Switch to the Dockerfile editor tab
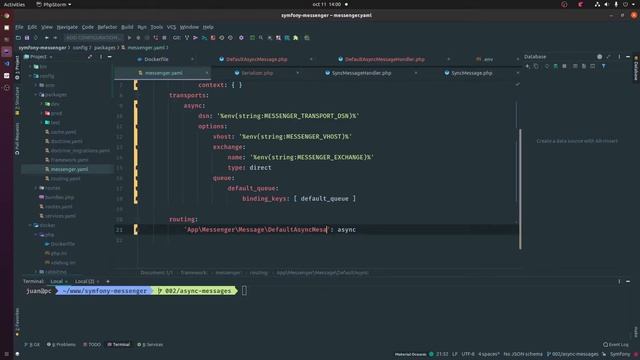The image size is (640, 360). pyautogui.click(x=156, y=59)
